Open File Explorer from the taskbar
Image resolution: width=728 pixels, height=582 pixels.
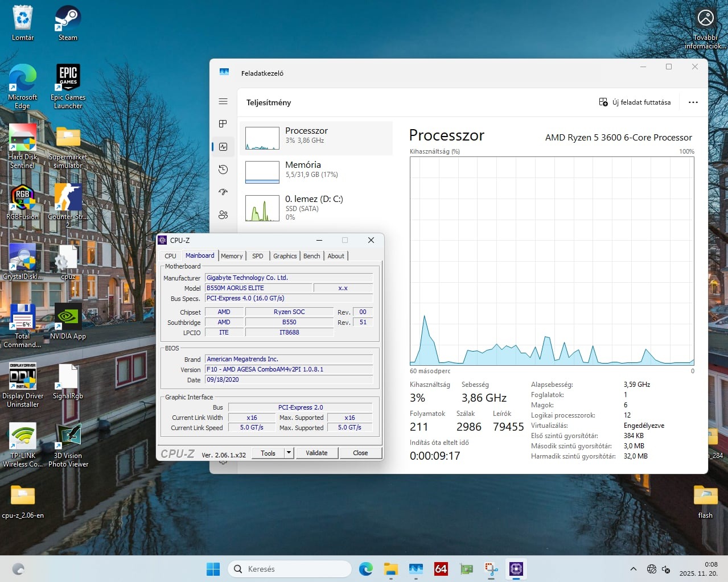coord(390,569)
